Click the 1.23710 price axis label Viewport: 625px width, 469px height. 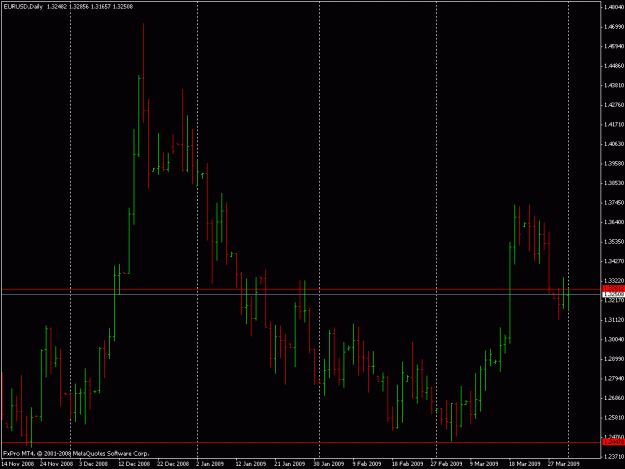click(614, 456)
